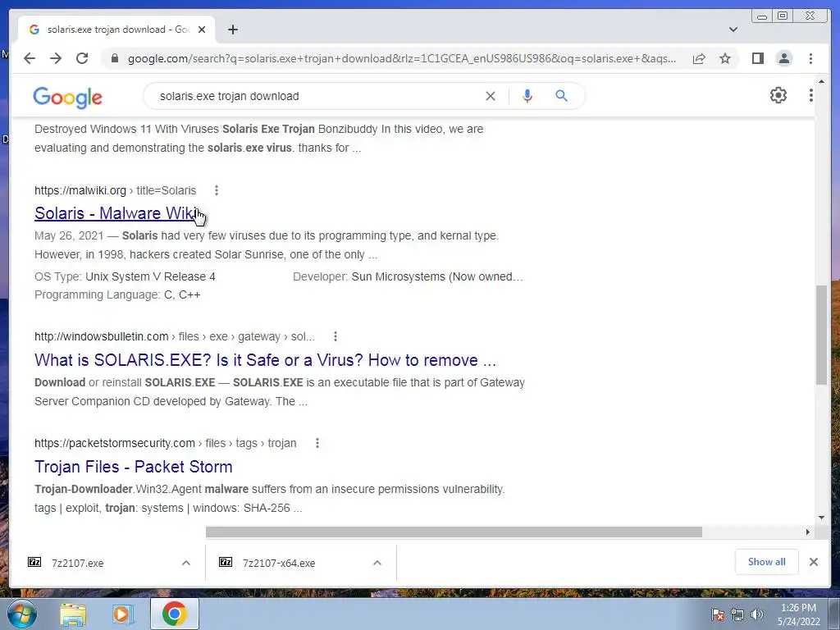Go to Google logo homepage

[67, 97]
